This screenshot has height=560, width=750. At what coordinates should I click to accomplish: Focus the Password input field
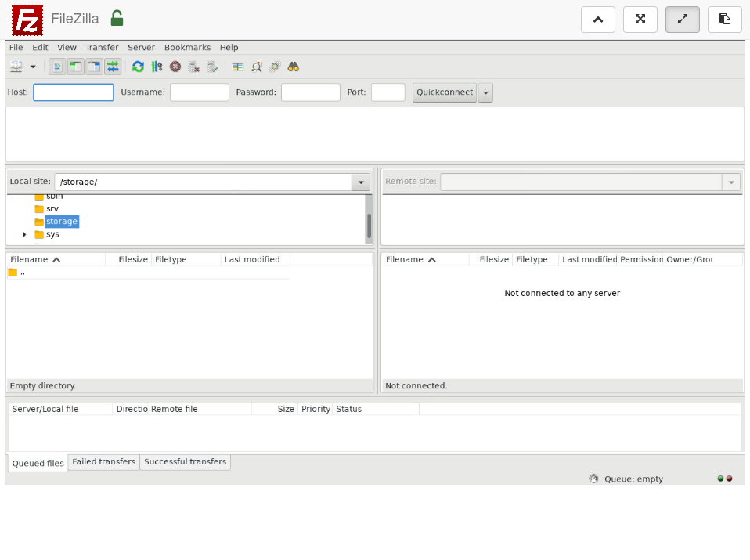point(311,92)
